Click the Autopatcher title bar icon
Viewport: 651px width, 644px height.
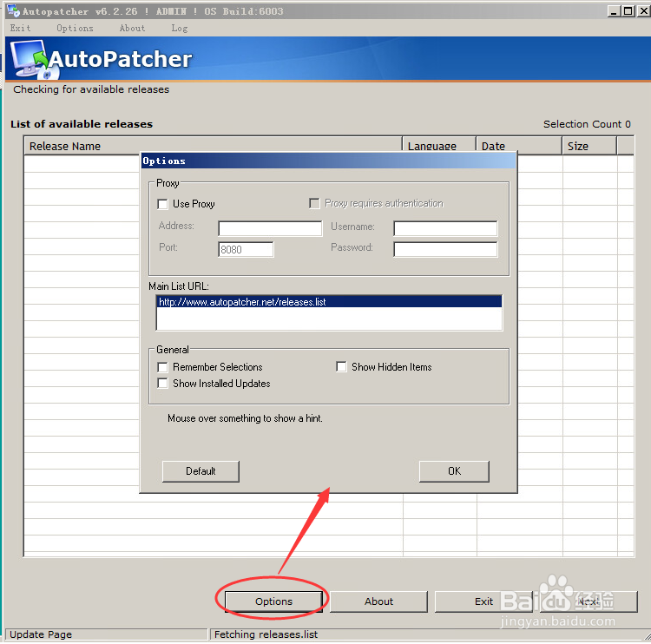tap(13, 10)
